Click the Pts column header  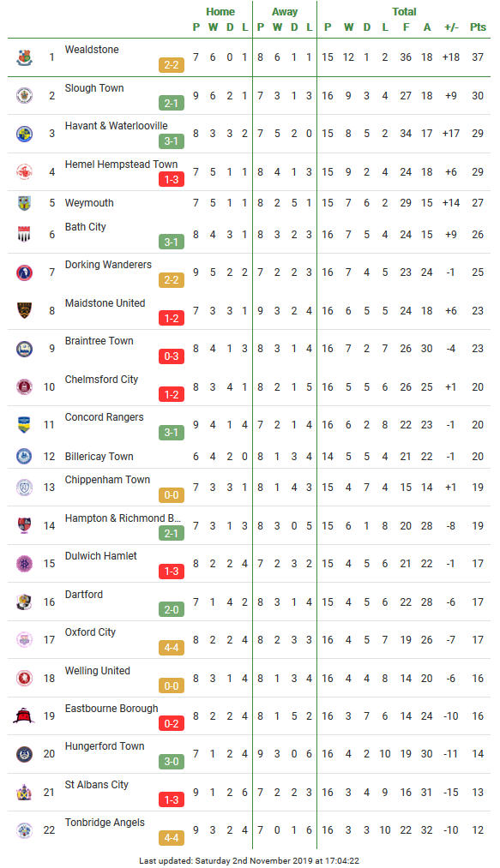pyautogui.click(x=478, y=27)
